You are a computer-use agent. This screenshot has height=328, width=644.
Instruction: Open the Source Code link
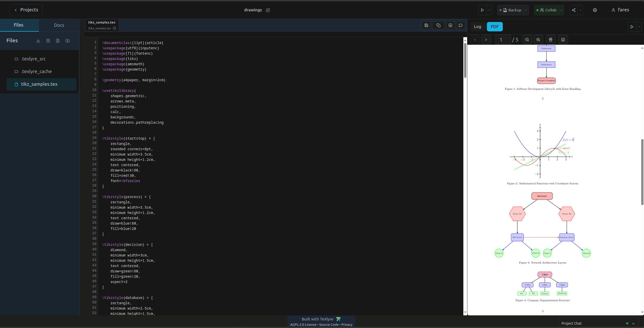(x=329, y=325)
